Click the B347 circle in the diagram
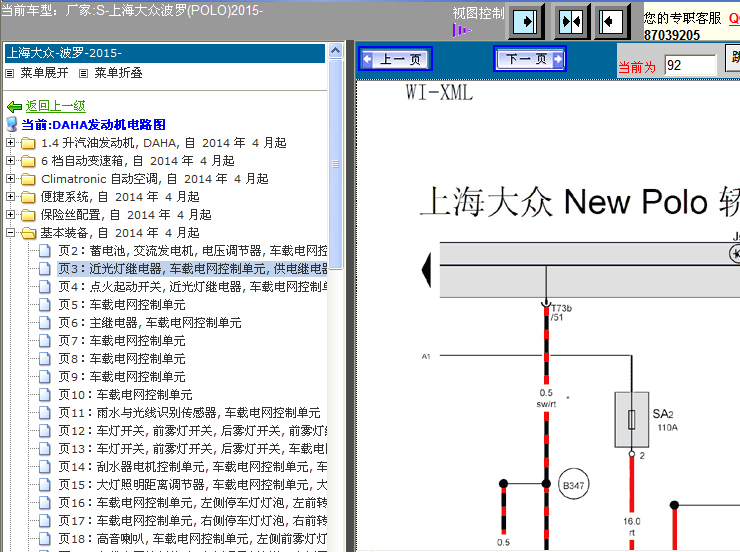Image resolution: width=740 pixels, height=552 pixels. click(x=573, y=485)
